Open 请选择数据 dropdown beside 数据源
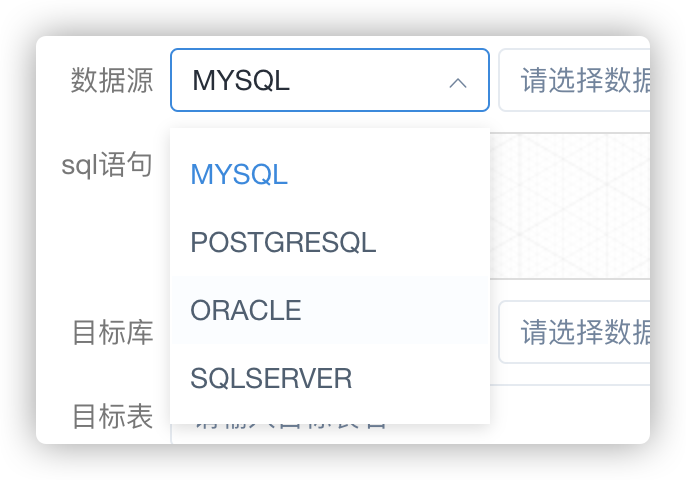 (574, 80)
